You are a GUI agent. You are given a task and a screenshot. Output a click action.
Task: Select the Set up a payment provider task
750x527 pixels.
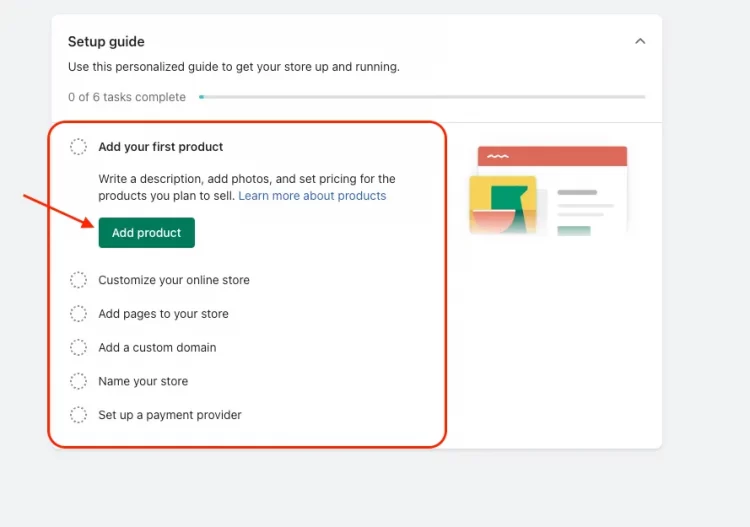(170, 415)
